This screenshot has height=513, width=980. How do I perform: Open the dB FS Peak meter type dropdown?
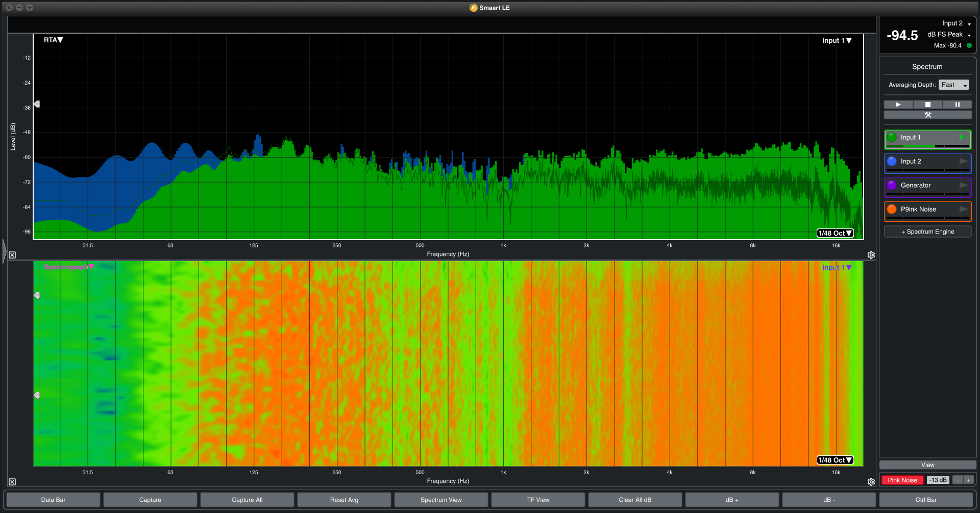click(x=949, y=34)
